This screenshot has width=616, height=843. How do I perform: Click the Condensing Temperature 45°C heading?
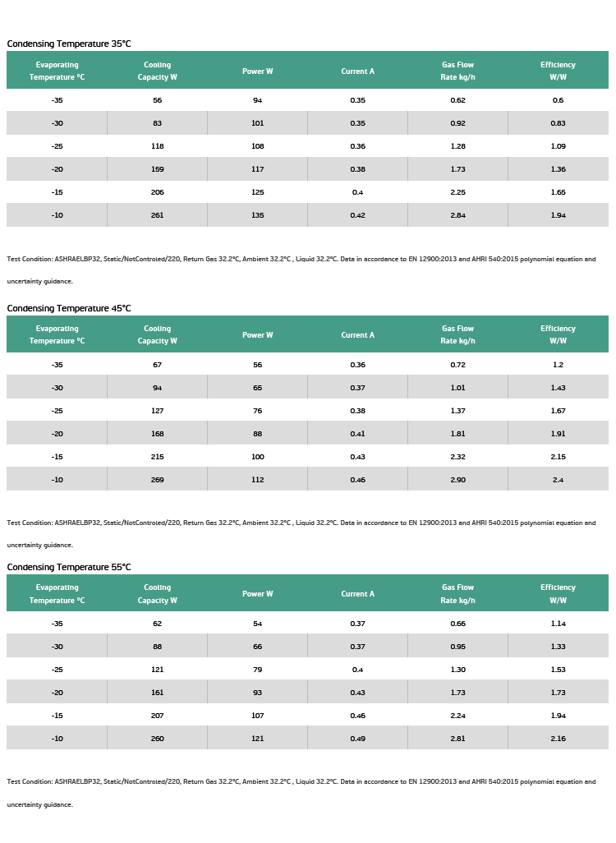[69, 308]
